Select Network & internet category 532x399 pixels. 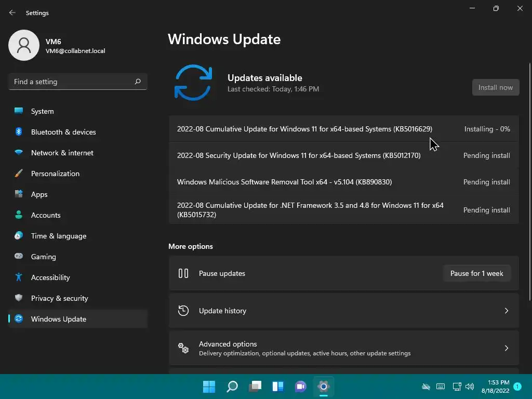click(78, 152)
